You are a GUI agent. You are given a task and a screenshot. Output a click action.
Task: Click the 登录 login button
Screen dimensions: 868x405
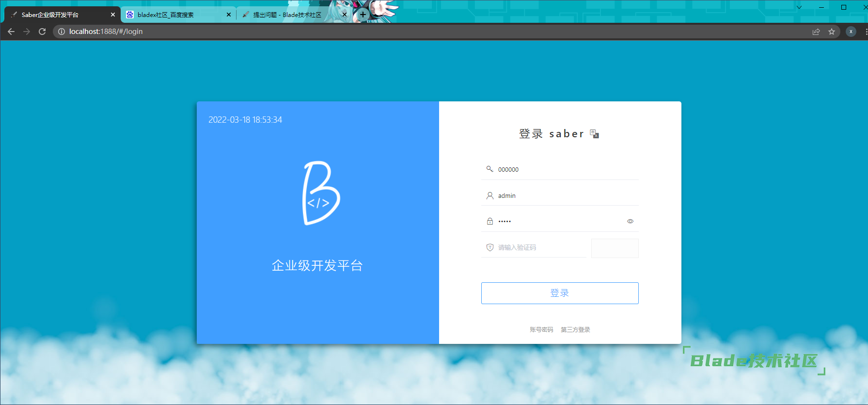[560, 293]
